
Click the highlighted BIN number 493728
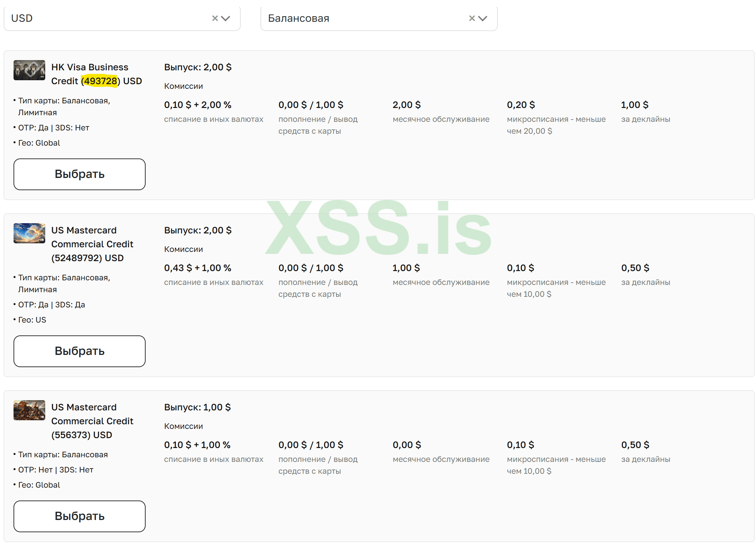coord(100,81)
